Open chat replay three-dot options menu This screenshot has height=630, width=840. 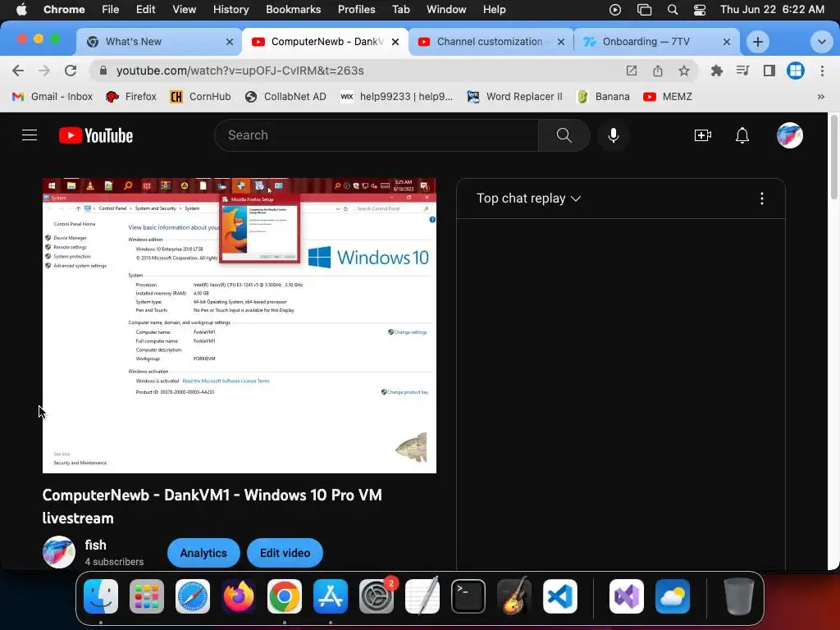762,199
